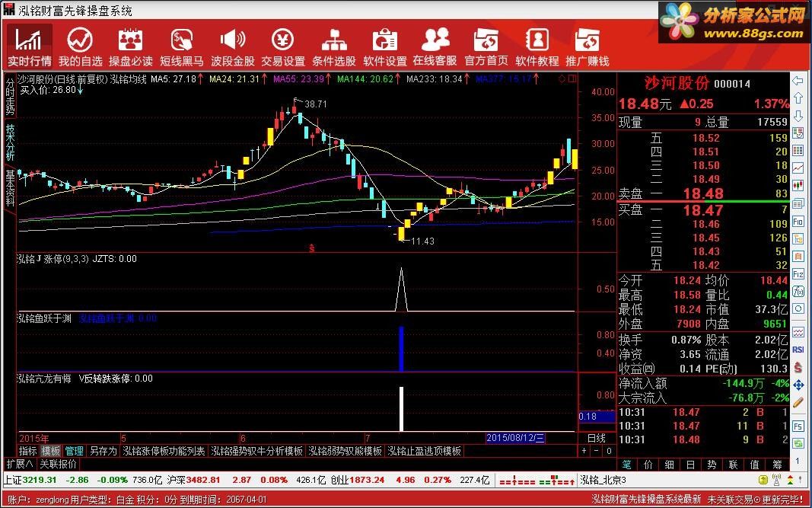Open 我的自选 watchlist icon
Viewport: 812px width, 508px height.
click(80, 46)
